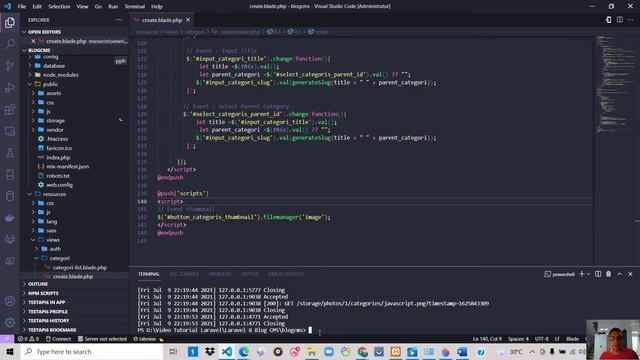Expand the storage folder
Viewport: 640px width, 360px height.
(x=55, y=120)
